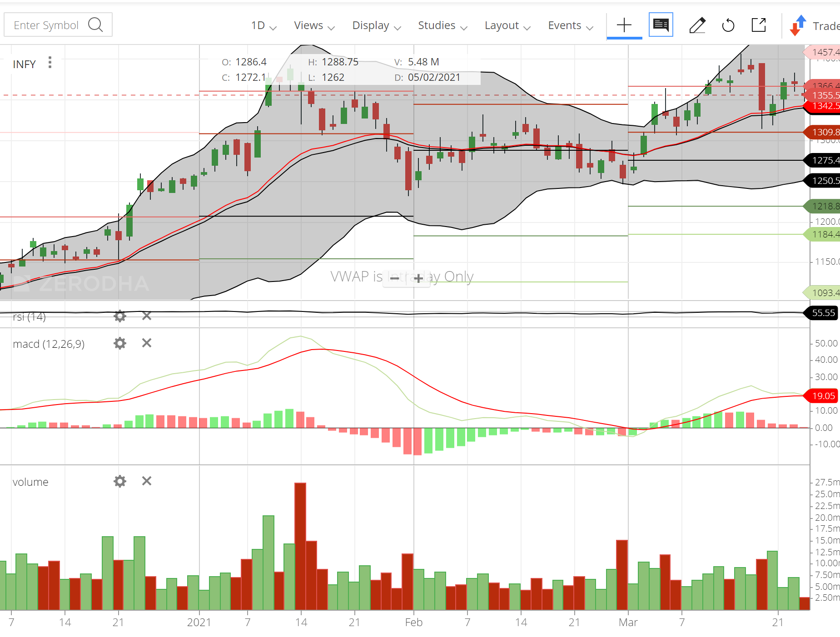The image size is (840, 637).
Task: Click the pop-out share icon
Action: coord(759,25)
